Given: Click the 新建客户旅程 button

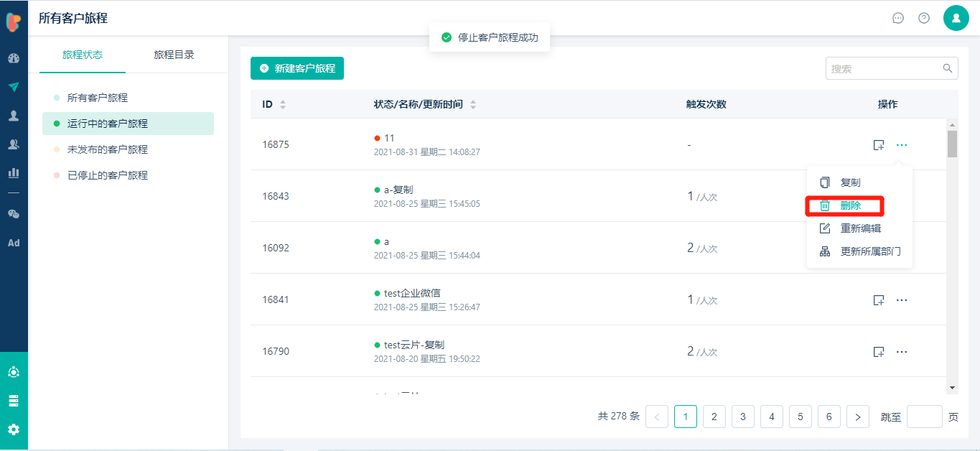Looking at the screenshot, I should 297,68.
